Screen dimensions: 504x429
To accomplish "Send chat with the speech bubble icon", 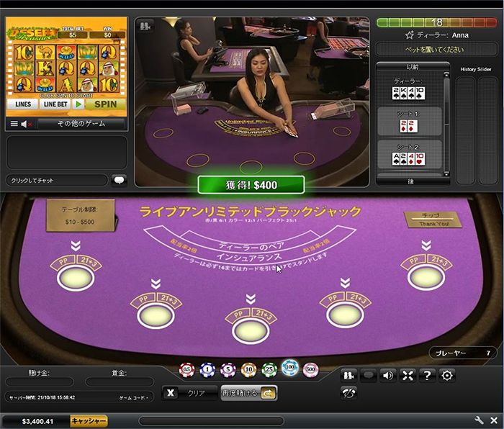I will click(x=119, y=180).
